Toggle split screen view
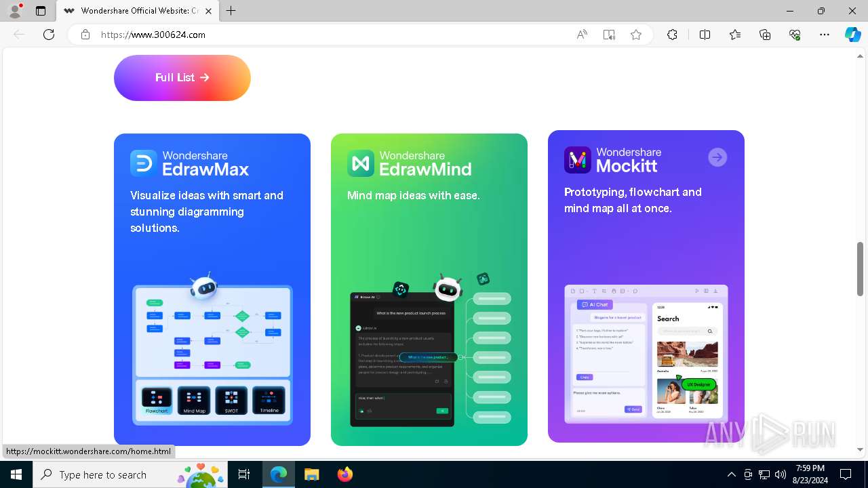 pos(705,35)
